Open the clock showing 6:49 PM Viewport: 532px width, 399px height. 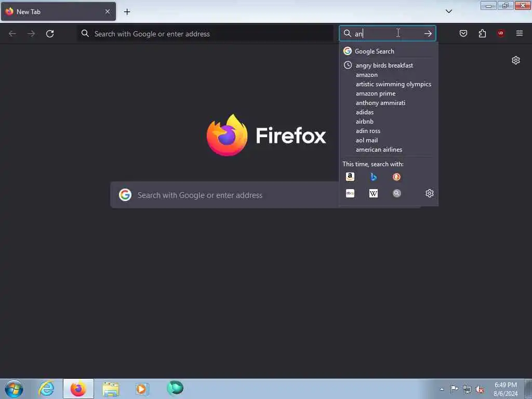coord(506,389)
